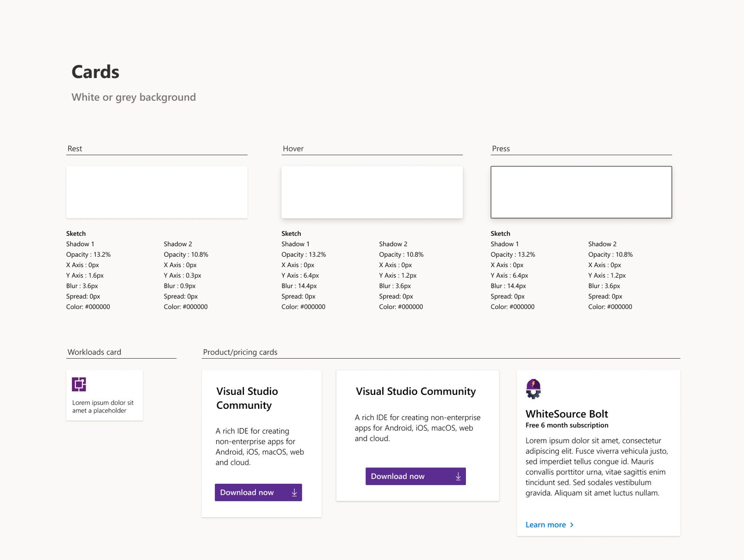Screen dimensions: 744x560
Task: Click the purple workloads icon in card
Action: pos(79,384)
